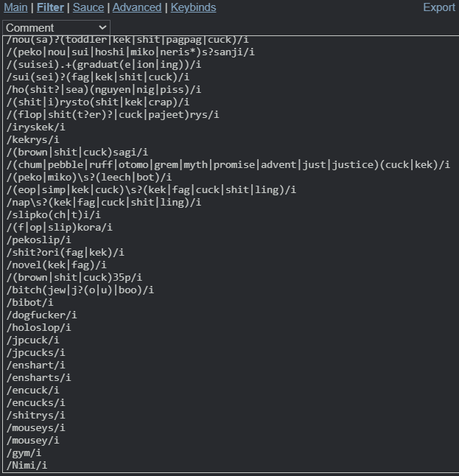Image resolution: width=459 pixels, height=476 pixels.
Task: Click the /pekoslip/i filter line
Action: tap(39, 239)
